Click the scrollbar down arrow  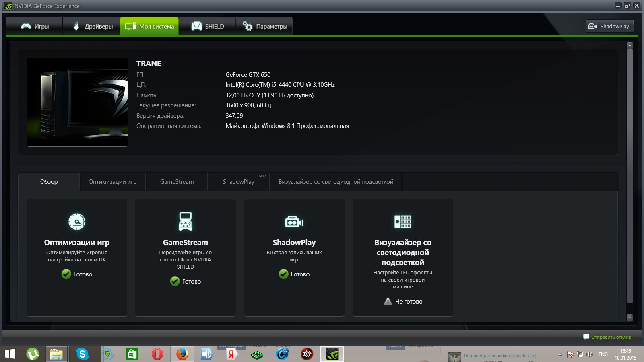(630, 317)
